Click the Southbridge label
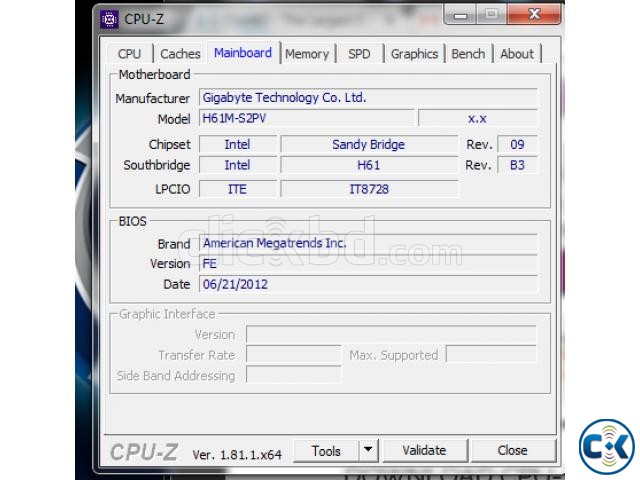 (x=157, y=165)
